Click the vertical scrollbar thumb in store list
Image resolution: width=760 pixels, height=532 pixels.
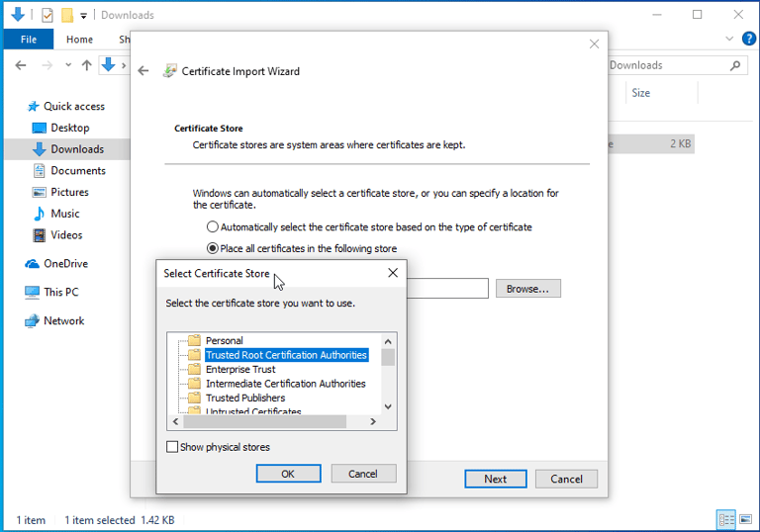pyautogui.click(x=388, y=357)
